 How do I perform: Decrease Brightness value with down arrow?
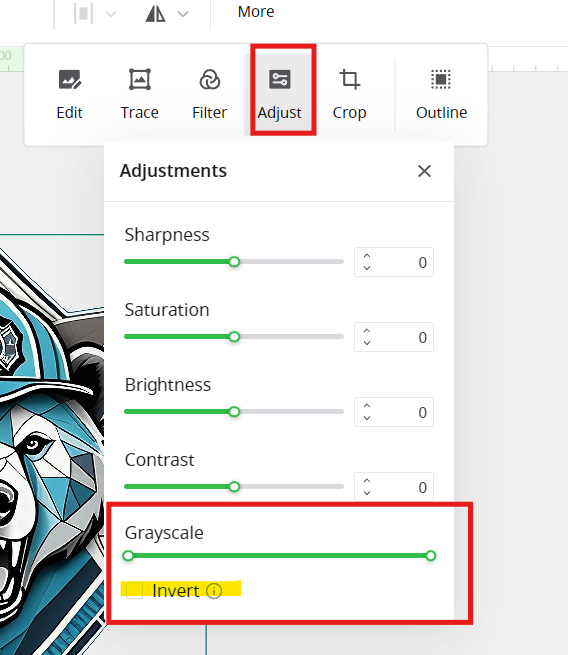click(367, 418)
